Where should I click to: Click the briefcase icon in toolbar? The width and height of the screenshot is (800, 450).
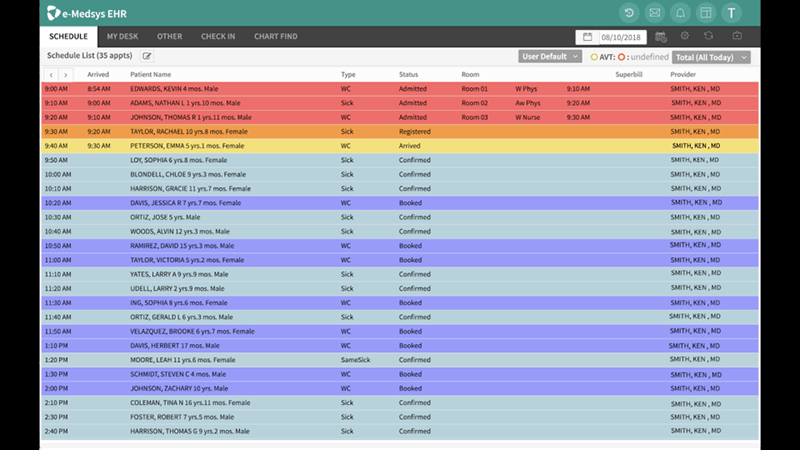pos(737,37)
